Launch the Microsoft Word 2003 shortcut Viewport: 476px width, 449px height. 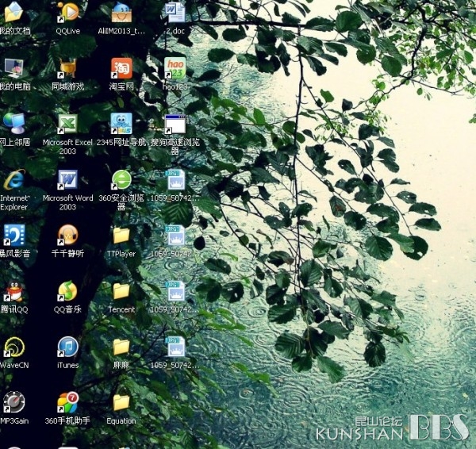coord(67,179)
